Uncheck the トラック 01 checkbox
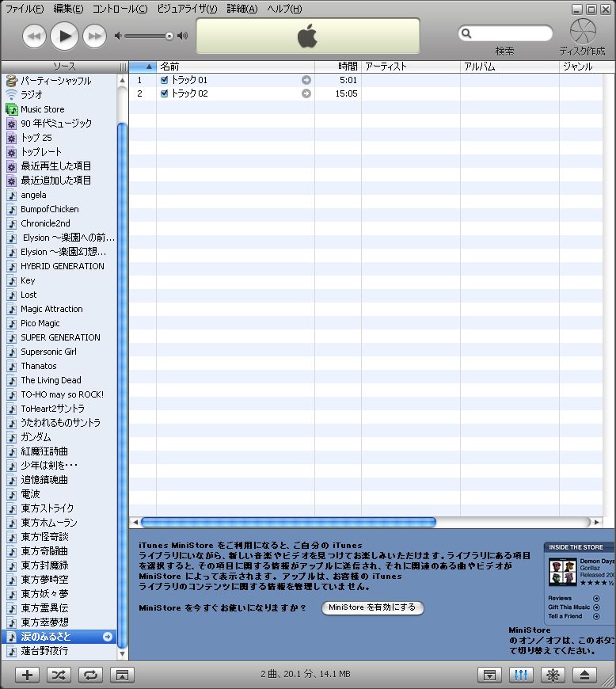Screen dimensions: 616x689 pos(165,80)
